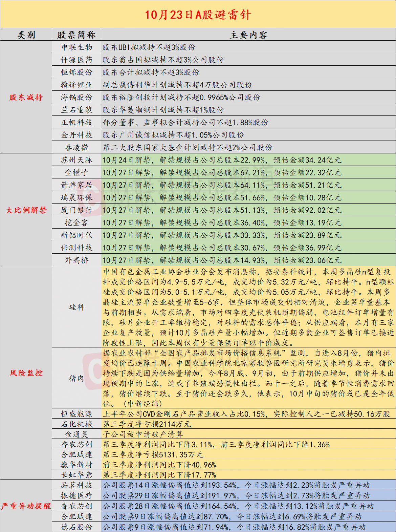Viewport: 396px width, 532px height.
Task: Select the 申联生物 stock name cell
Action: click(76, 47)
